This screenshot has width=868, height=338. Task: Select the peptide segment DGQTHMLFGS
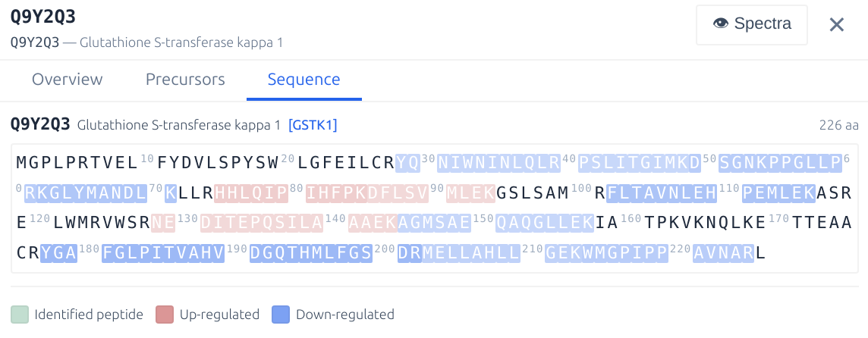pyautogui.click(x=311, y=253)
